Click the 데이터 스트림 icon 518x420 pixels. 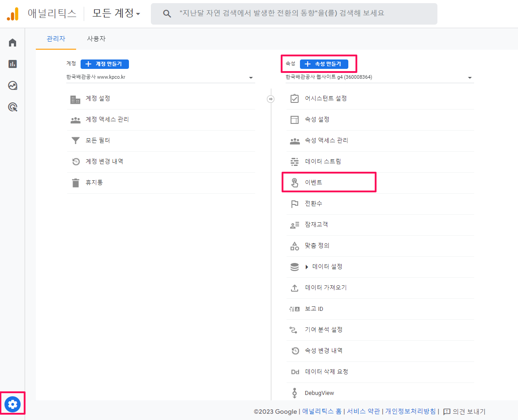pos(294,161)
